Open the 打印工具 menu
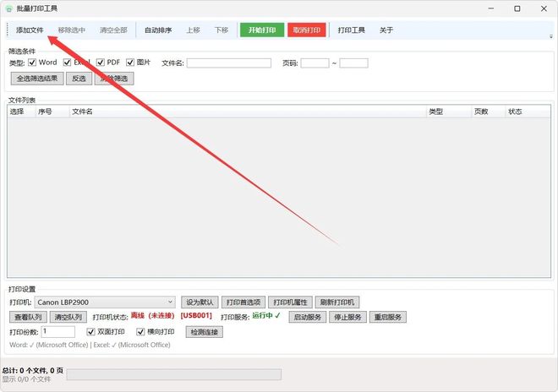Viewport: 558px width, 392px height. [351, 30]
